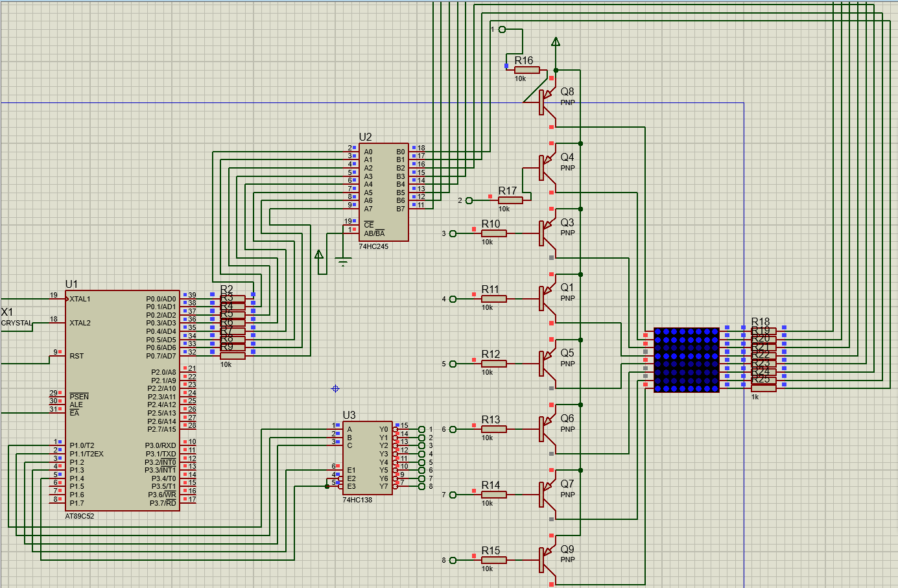Click the 1k value under R25

pos(755,397)
